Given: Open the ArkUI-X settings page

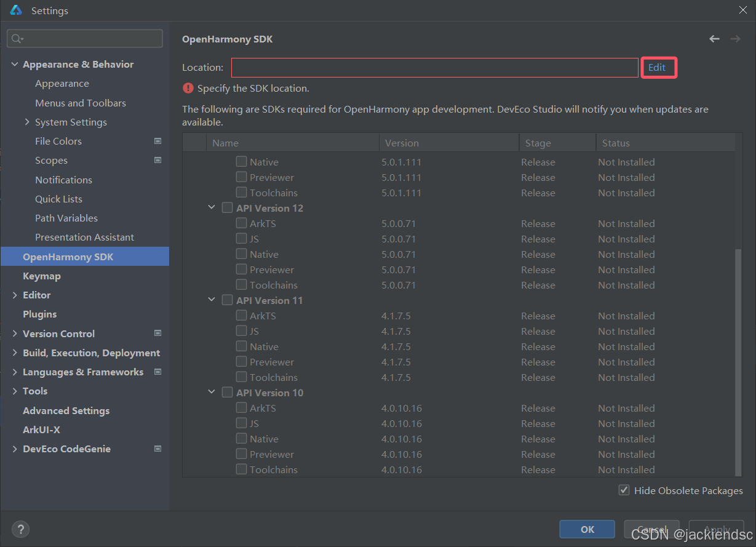Looking at the screenshot, I should point(41,429).
